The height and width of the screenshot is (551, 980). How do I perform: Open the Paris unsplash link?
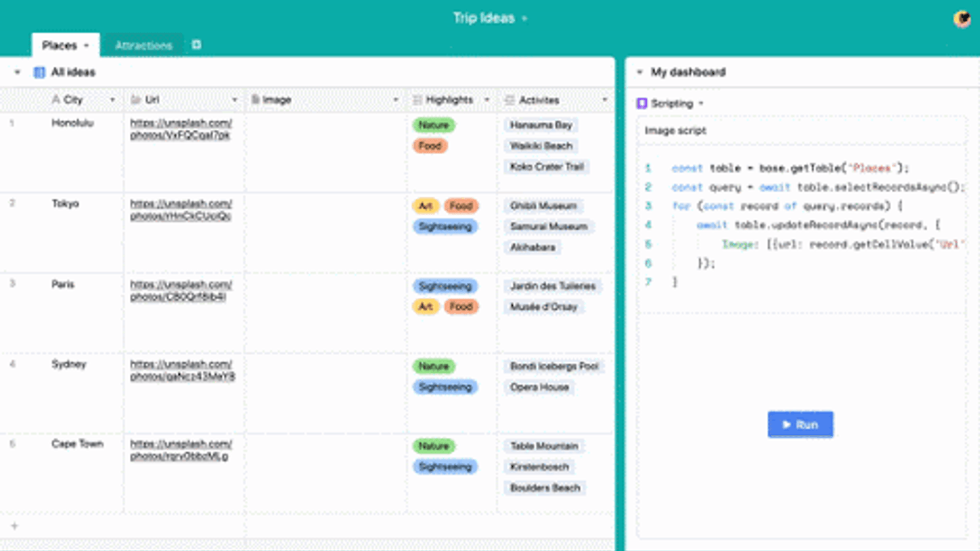pos(181,291)
